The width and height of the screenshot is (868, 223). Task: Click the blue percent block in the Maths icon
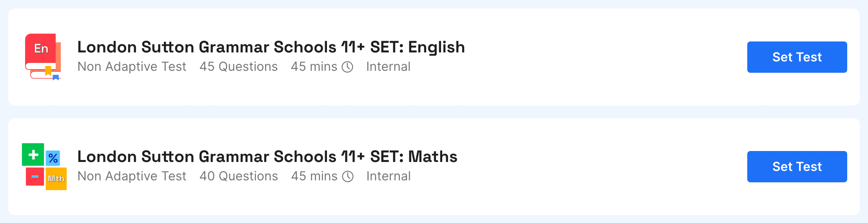tap(53, 158)
